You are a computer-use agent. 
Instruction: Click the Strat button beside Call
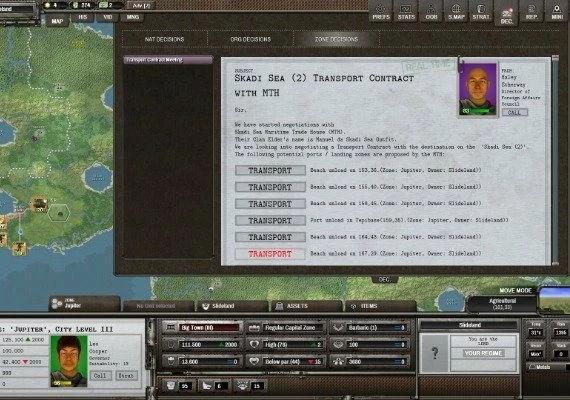click(x=126, y=375)
